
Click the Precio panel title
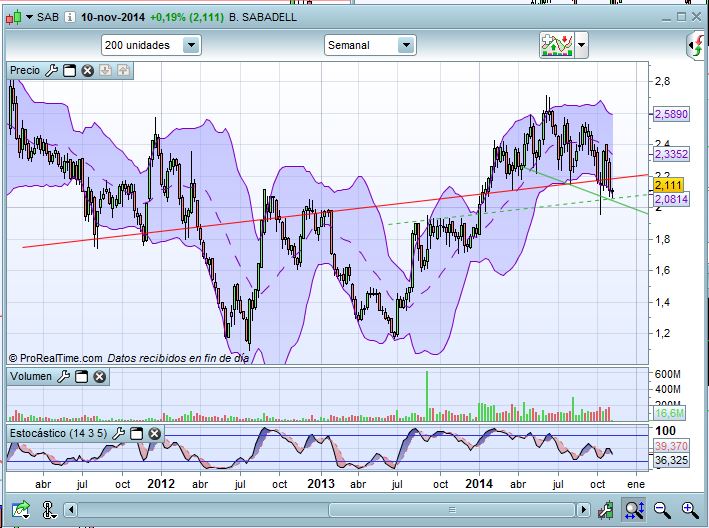click(25, 71)
